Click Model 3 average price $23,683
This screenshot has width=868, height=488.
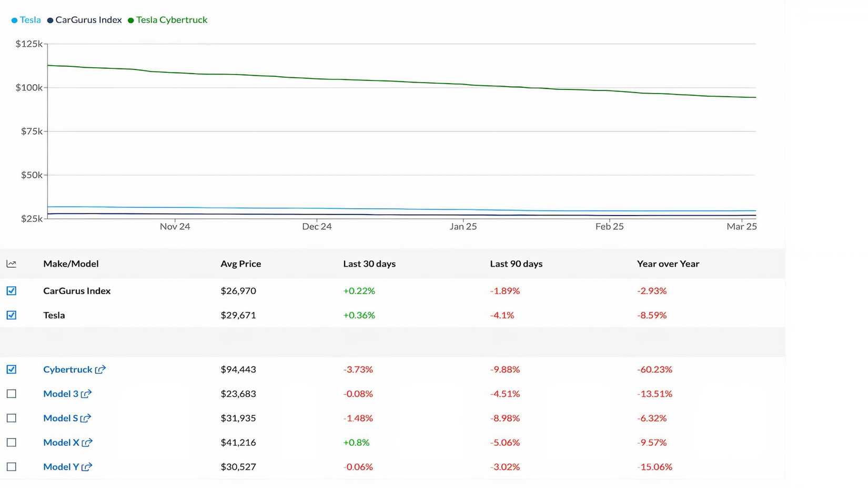[238, 394]
